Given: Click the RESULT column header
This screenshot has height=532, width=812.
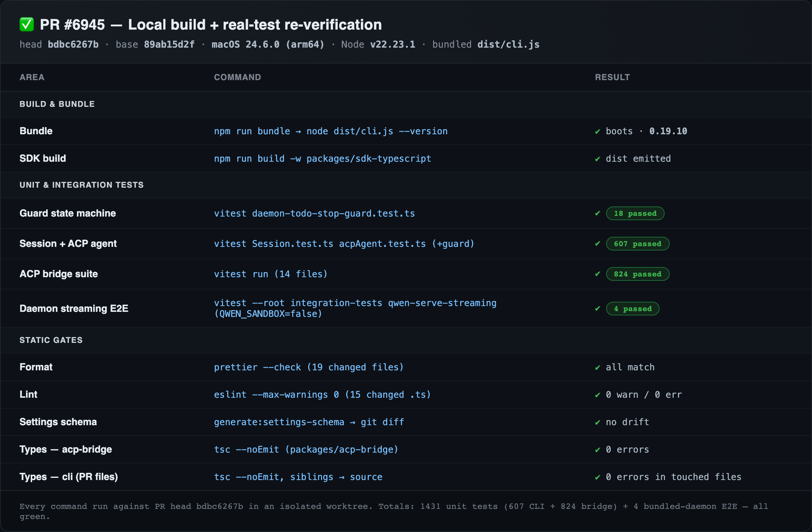Looking at the screenshot, I should pyautogui.click(x=612, y=77).
